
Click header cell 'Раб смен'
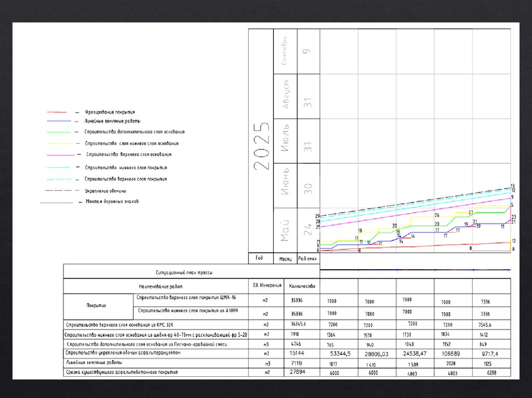pyautogui.click(x=308, y=259)
